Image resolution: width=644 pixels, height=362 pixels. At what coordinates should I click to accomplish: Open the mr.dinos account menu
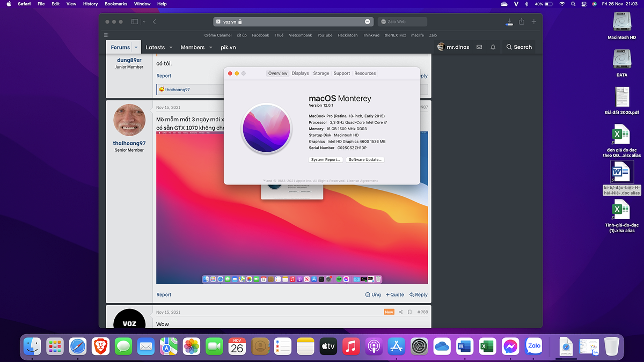453,47
